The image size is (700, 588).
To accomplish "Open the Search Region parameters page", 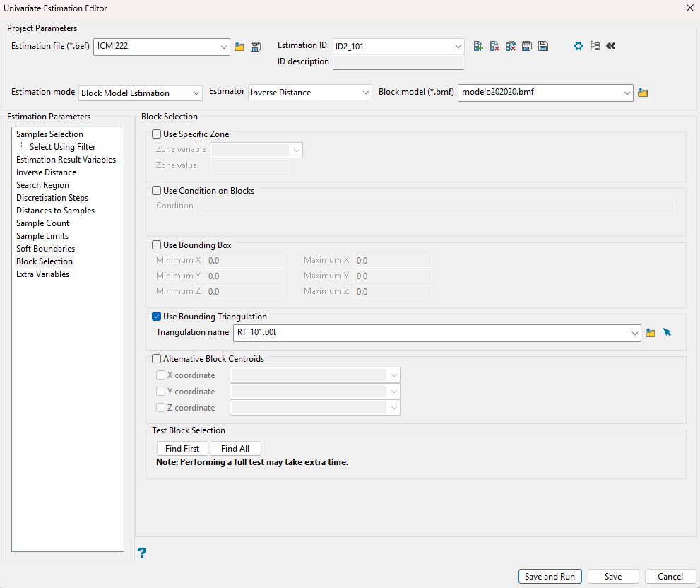I will coord(42,185).
